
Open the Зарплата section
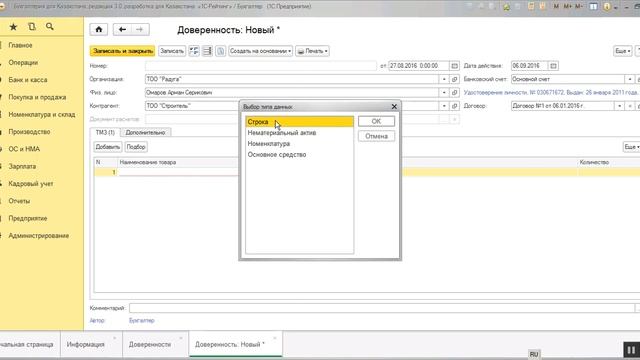22,167
